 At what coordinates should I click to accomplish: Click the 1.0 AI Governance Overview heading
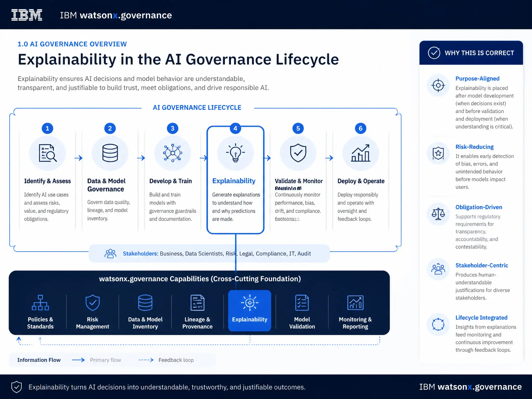72,44
